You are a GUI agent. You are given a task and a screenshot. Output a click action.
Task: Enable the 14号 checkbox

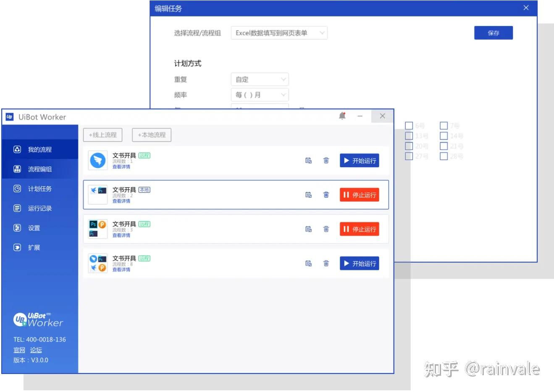(x=444, y=136)
